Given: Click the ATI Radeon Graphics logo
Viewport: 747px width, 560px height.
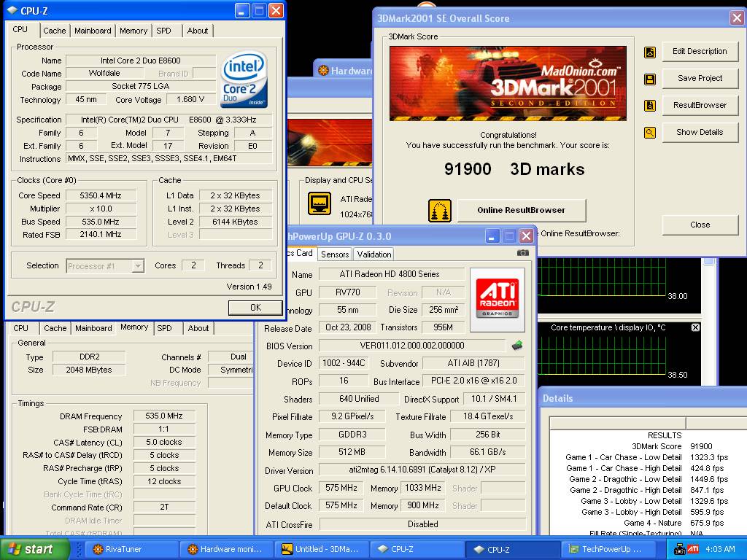Looking at the screenshot, I should [x=498, y=300].
